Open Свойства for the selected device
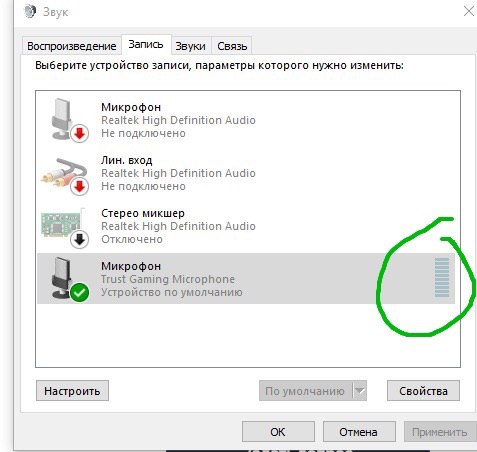The image size is (477, 452). pyautogui.click(x=423, y=391)
